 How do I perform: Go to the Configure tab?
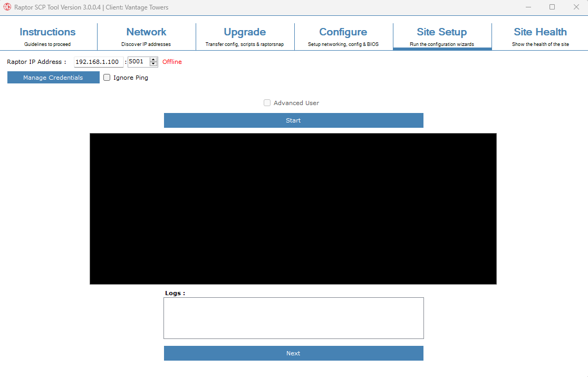tap(343, 32)
